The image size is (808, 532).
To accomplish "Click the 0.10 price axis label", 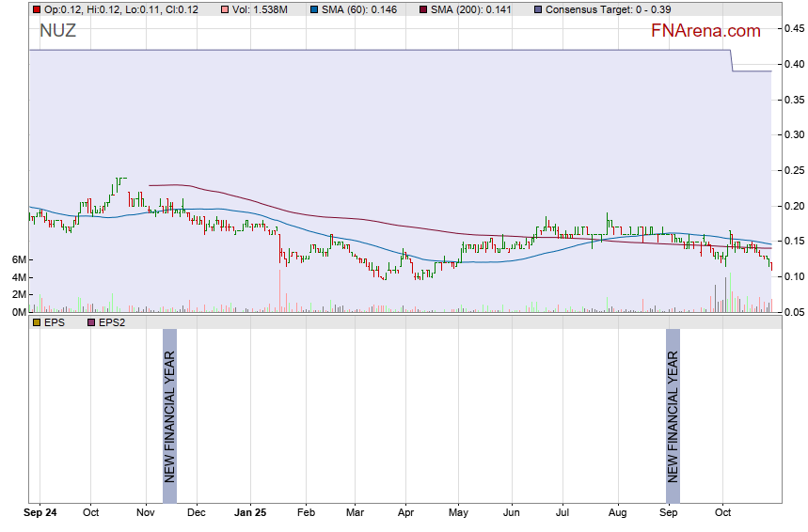I will (x=794, y=276).
